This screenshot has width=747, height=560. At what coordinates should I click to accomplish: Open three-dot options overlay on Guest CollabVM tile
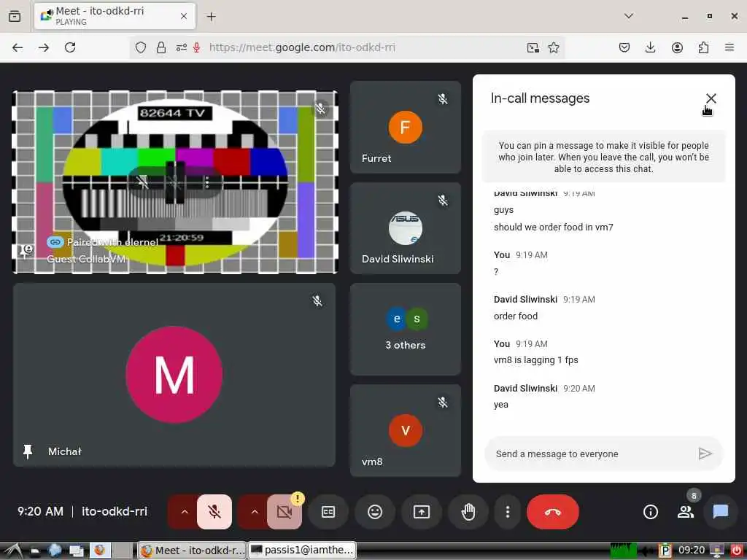tap(206, 182)
